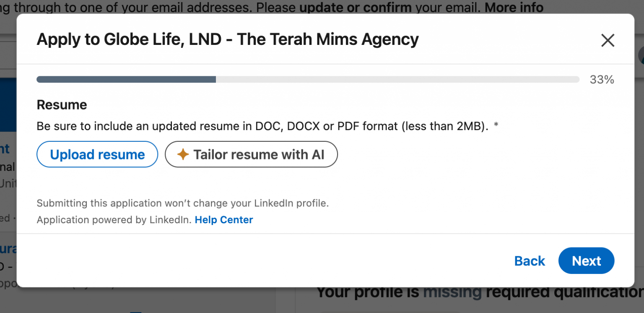Click the dialog title for the Terah Mims Agency
Image resolution: width=644 pixels, height=313 pixels.
click(228, 39)
